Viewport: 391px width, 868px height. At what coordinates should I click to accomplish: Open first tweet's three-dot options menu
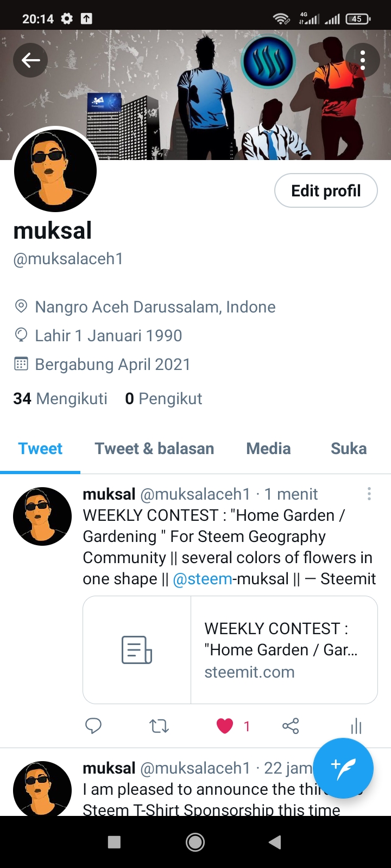point(369,494)
